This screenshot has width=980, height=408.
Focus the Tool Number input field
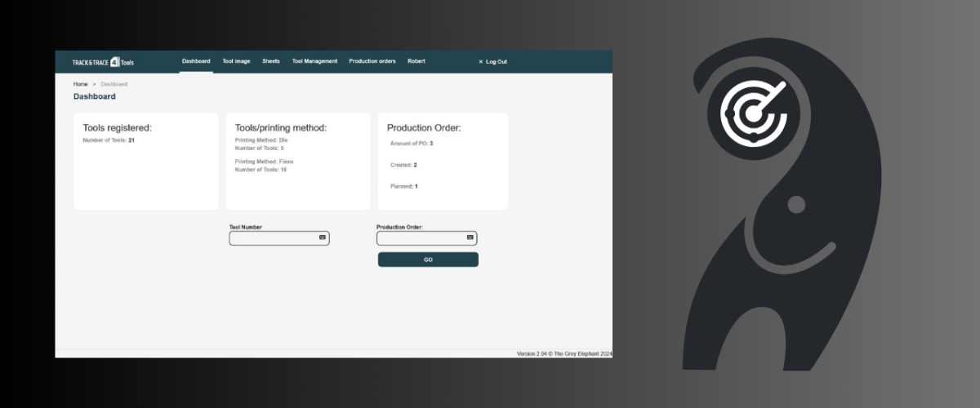click(279, 238)
